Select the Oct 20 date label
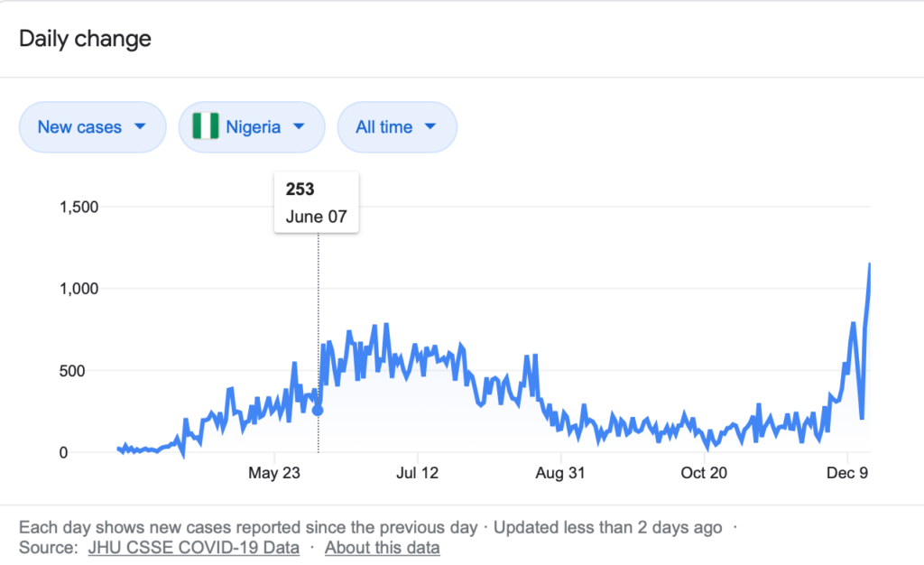Viewport: 924px width, 565px height. click(x=704, y=473)
